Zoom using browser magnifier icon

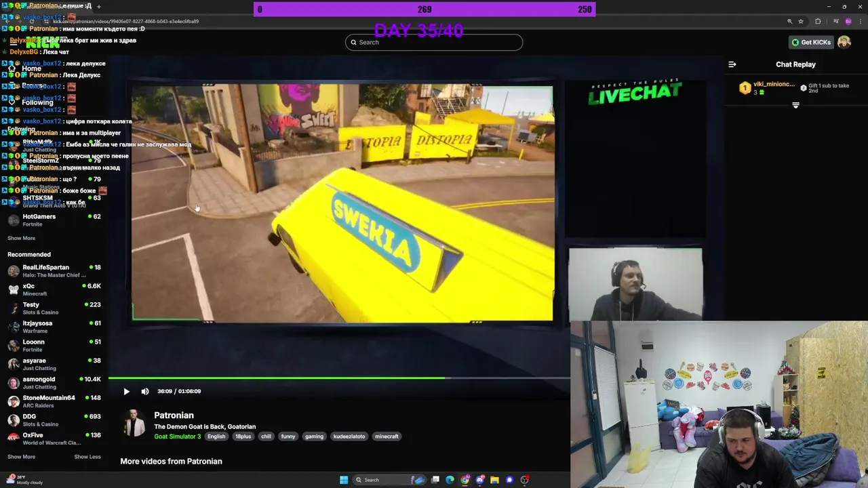point(790,22)
